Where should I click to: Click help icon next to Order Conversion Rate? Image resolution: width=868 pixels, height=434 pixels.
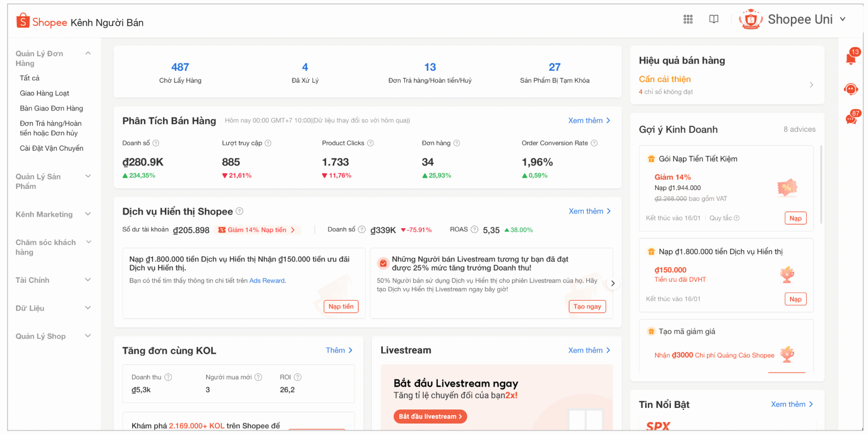[594, 143]
